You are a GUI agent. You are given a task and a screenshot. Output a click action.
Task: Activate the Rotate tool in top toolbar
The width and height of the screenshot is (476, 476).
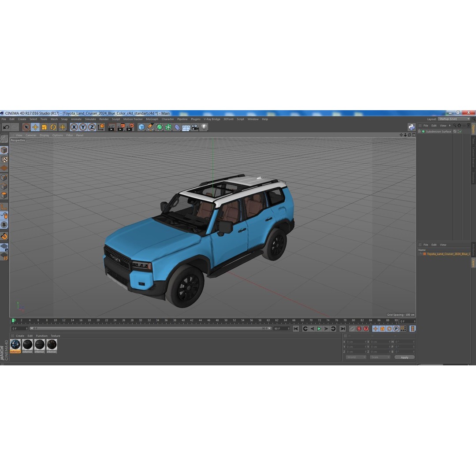(x=53, y=127)
